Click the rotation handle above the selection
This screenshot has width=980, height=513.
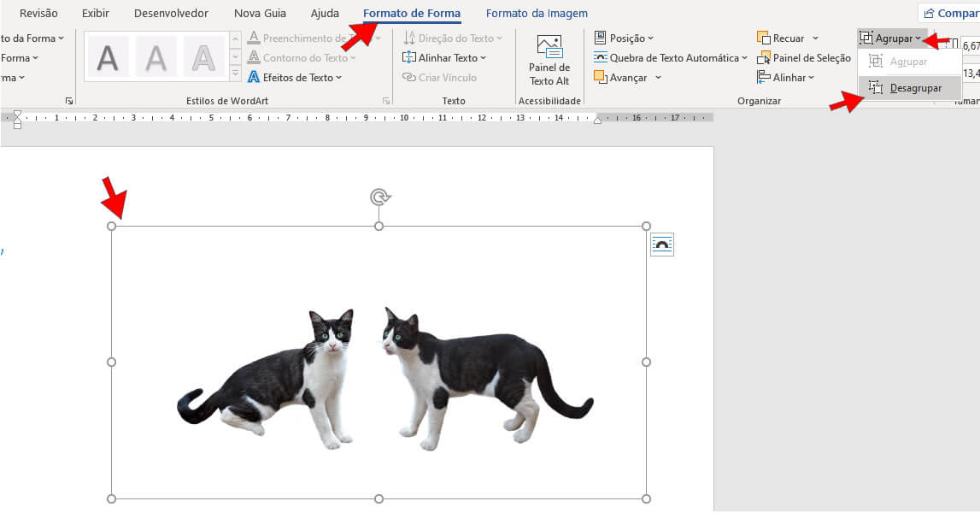(379, 197)
